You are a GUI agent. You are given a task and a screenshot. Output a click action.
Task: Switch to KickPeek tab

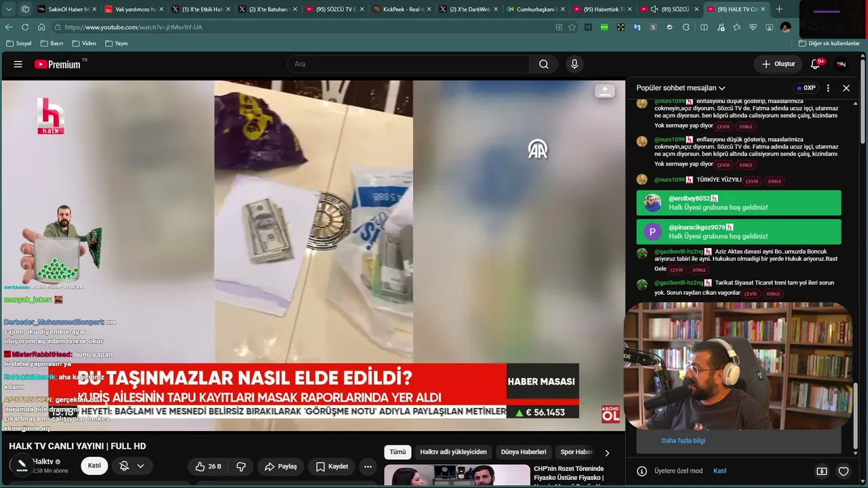coord(403,9)
